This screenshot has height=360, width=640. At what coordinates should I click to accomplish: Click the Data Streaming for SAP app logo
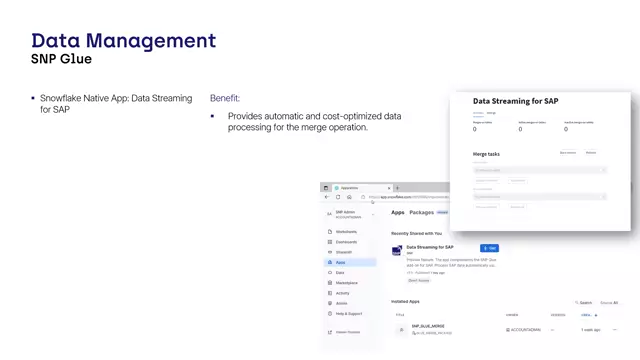click(x=397, y=250)
